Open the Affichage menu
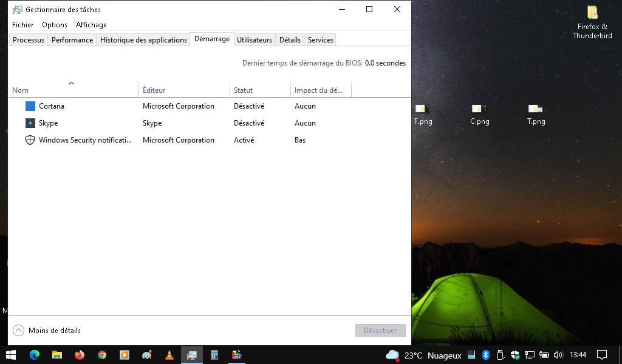Image resolution: width=622 pixels, height=364 pixels. (x=91, y=24)
